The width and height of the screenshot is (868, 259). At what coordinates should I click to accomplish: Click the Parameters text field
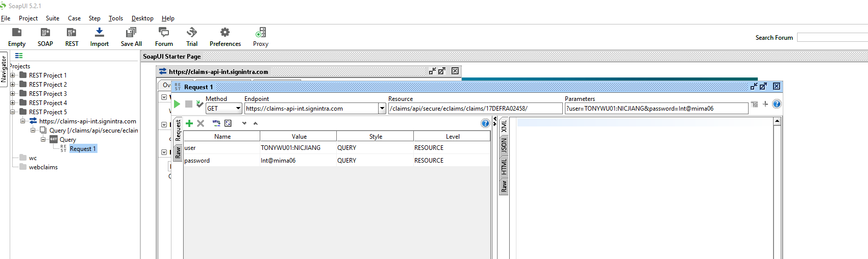click(656, 109)
